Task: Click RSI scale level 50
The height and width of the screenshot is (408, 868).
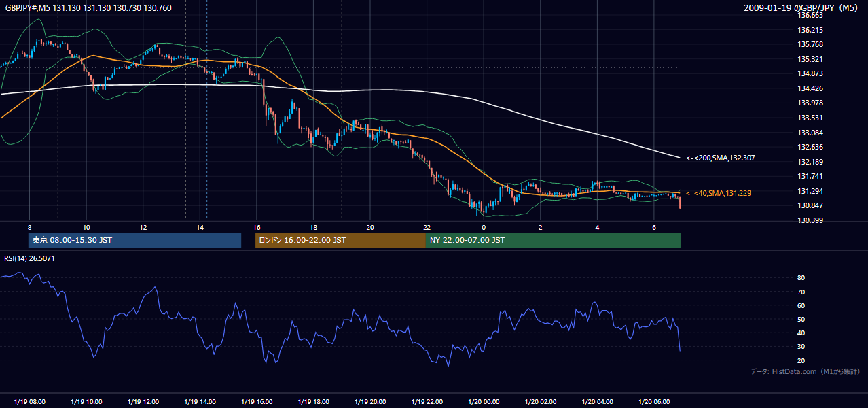Action: pos(801,319)
